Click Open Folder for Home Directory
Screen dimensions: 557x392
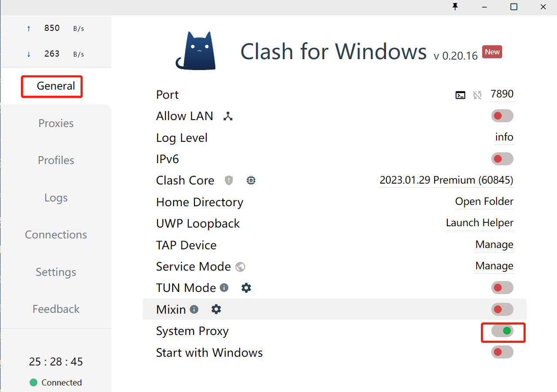coord(484,201)
